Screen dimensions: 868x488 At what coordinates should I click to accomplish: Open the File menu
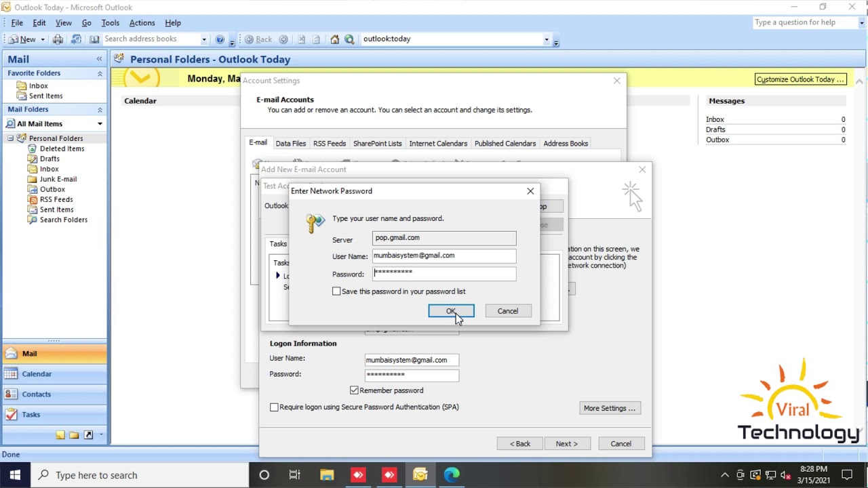pyautogui.click(x=17, y=23)
